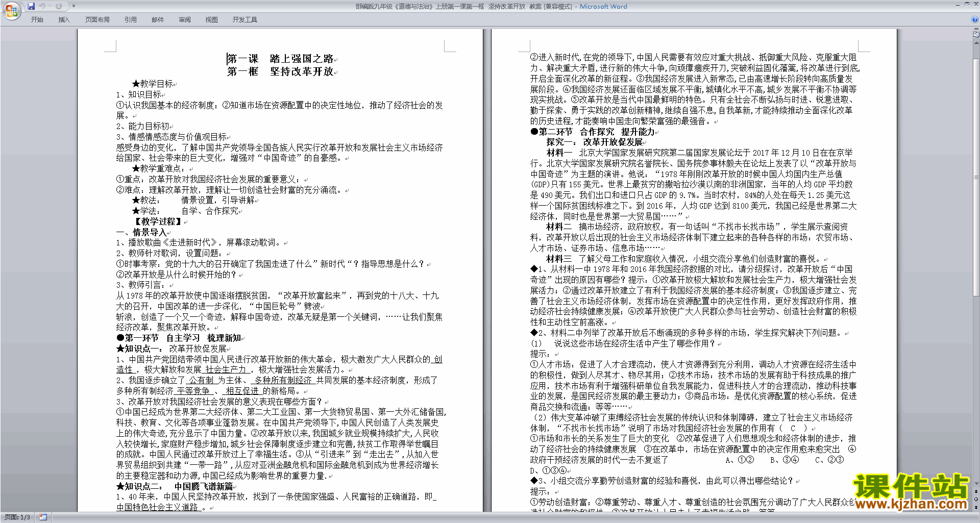Open Customize Quick Access Toolbar dropdown
Image resolution: width=980 pixels, height=523 pixels.
73,6
